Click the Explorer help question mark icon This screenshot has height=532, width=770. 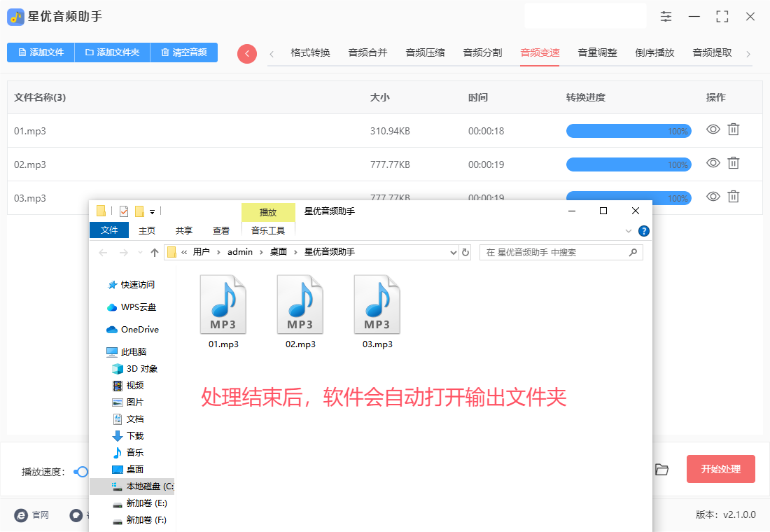pos(644,231)
